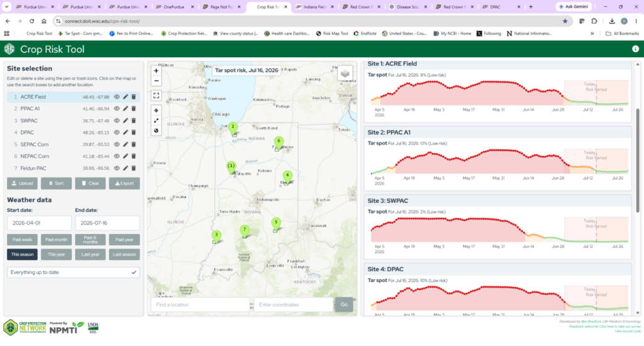Edit the DPAC site with pen icon
Screen dimensions: 644x346
125,133
